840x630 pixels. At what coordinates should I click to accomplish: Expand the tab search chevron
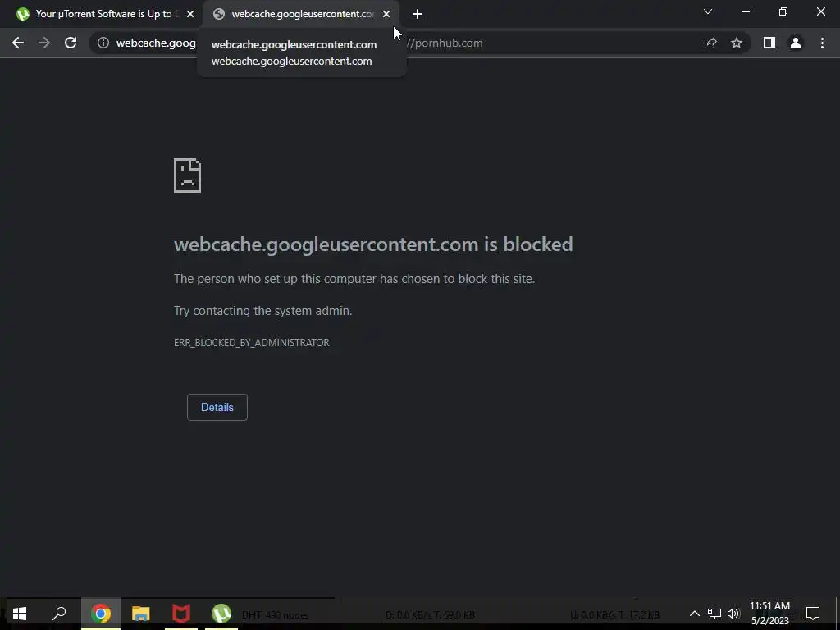(x=708, y=11)
